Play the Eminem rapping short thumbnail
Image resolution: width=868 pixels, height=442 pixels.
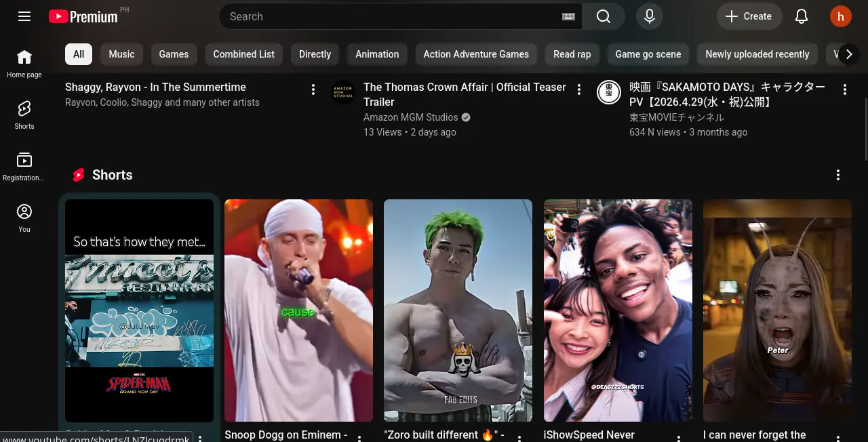click(298, 310)
